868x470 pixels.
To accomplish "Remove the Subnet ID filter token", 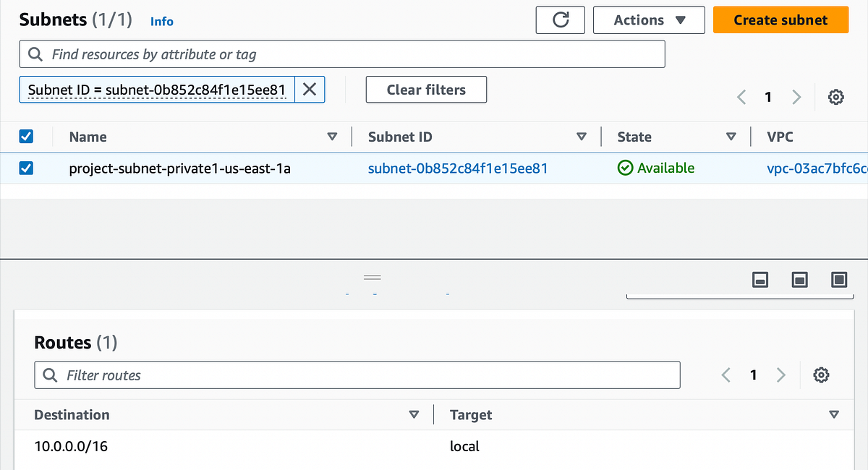I will click(309, 88).
